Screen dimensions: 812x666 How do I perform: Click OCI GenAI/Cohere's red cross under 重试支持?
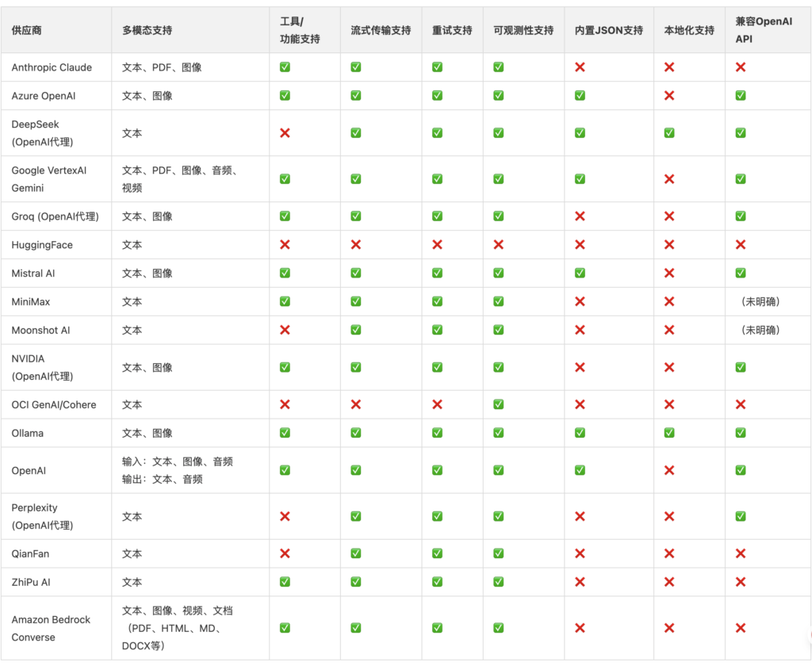437,404
